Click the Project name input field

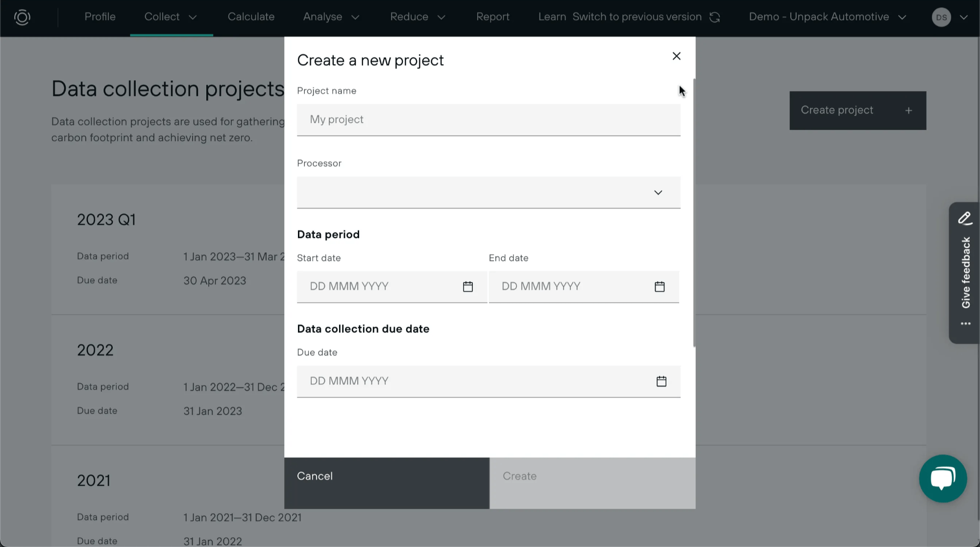pyautogui.click(x=488, y=119)
